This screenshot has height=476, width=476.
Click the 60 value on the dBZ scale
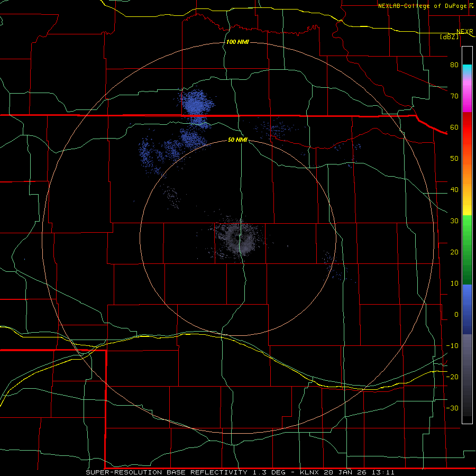point(454,127)
